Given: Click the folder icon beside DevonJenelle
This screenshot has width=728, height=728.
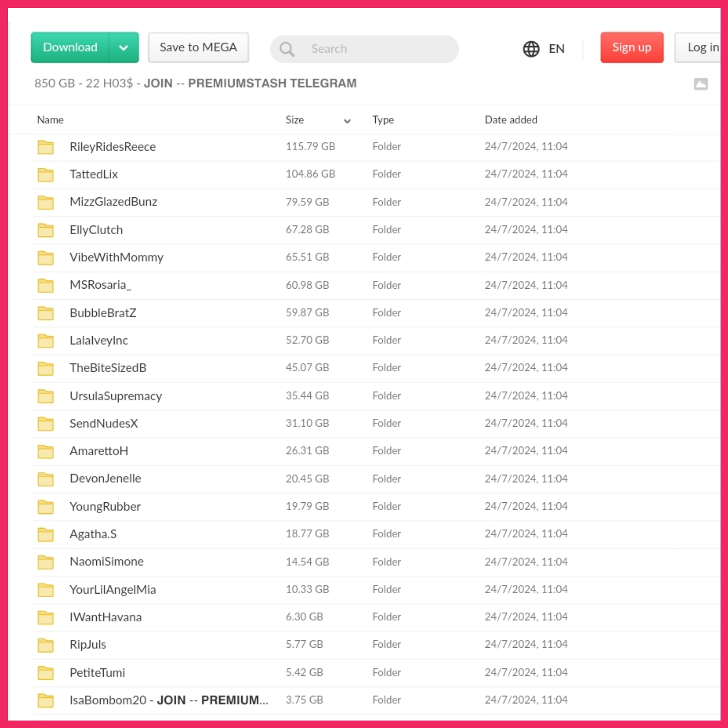Looking at the screenshot, I should [45, 479].
